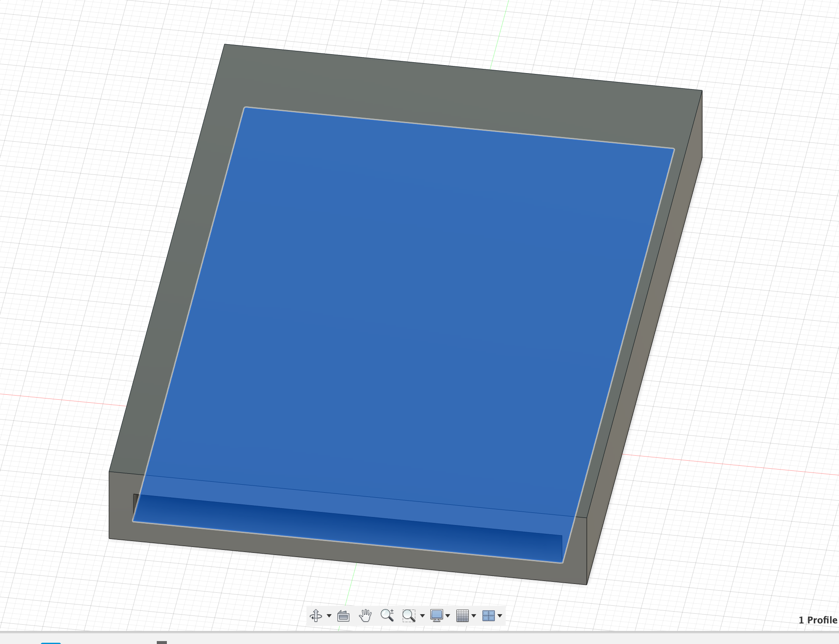
Task: Expand the Viewports dropdown arrow
Action: click(500, 616)
